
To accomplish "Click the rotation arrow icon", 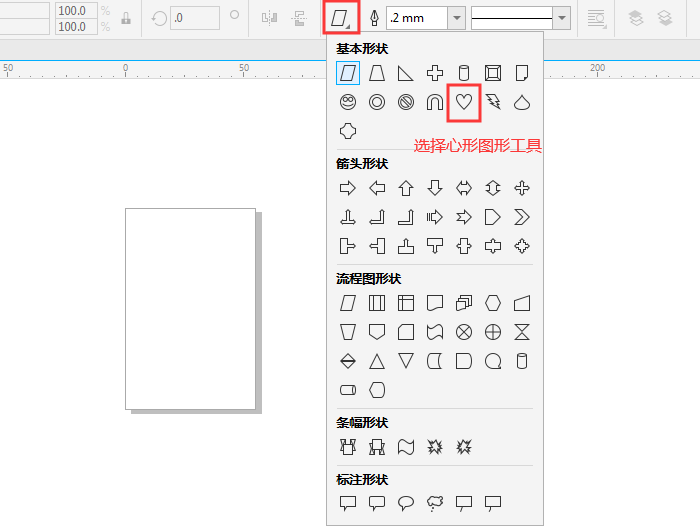I will pyautogui.click(x=159, y=18).
